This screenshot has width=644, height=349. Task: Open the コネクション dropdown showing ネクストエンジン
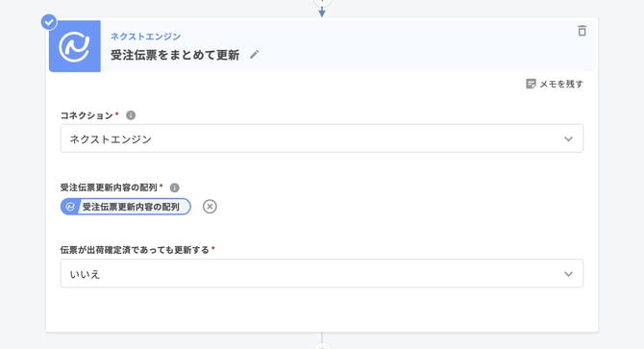322,138
